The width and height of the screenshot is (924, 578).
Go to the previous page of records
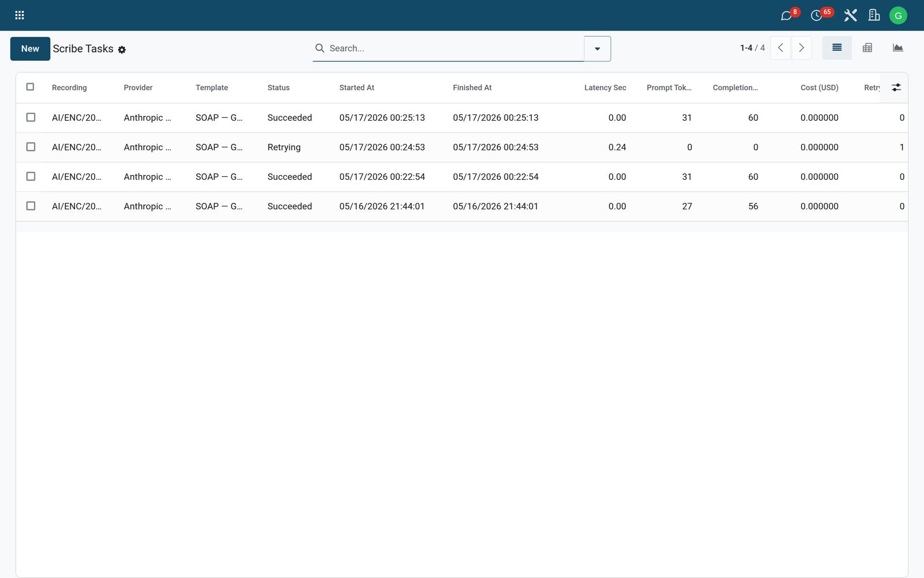[x=781, y=48]
